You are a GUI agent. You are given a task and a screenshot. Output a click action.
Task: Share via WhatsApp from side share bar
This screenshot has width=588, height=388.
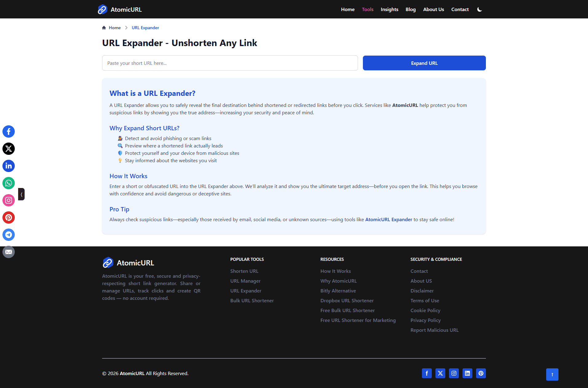tap(9, 183)
